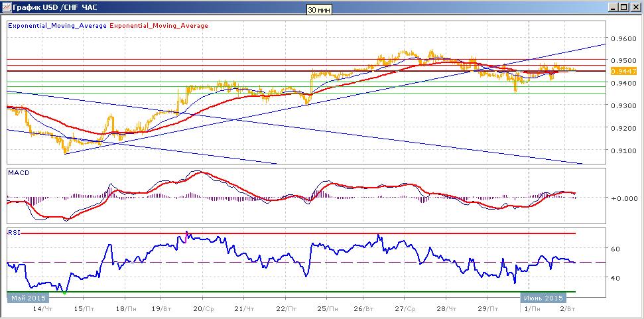This screenshot has height=319, width=644.
Task: Select the 14/Чт date on time axis
Action: pyautogui.click(x=43, y=308)
